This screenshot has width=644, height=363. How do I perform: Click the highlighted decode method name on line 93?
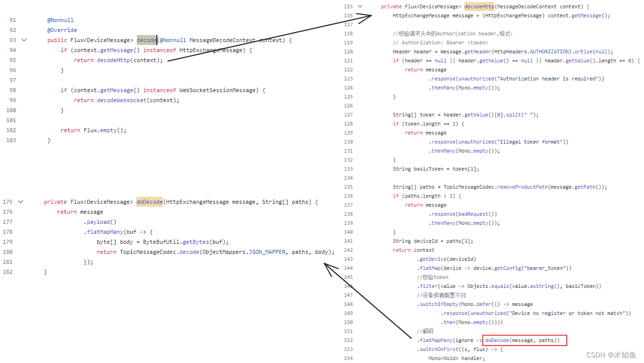click(x=147, y=40)
